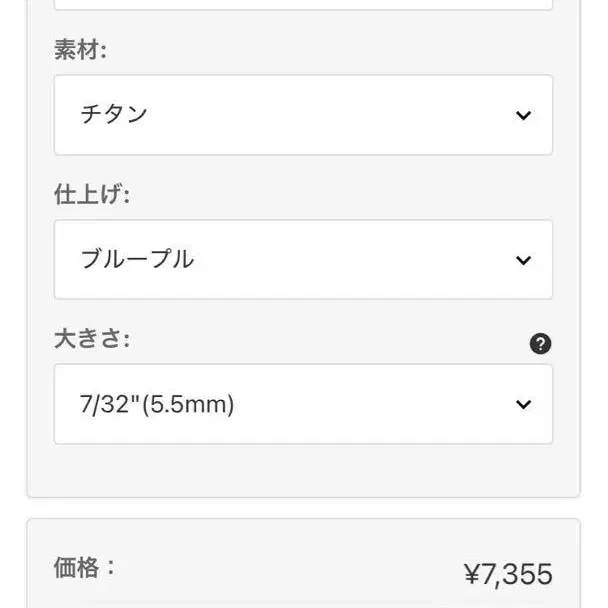Click the ¥7,355 price amount
This screenshot has height=608, width=608.
coord(508,574)
